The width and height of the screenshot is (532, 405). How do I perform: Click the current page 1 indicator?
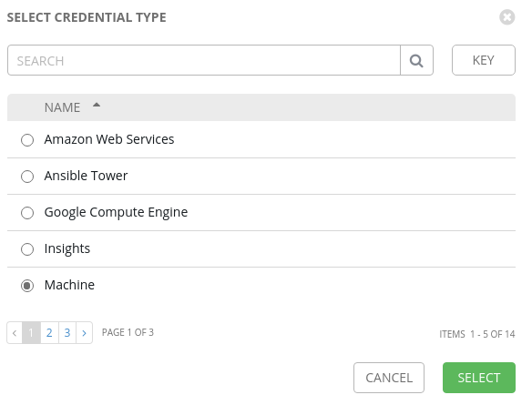coord(31,333)
